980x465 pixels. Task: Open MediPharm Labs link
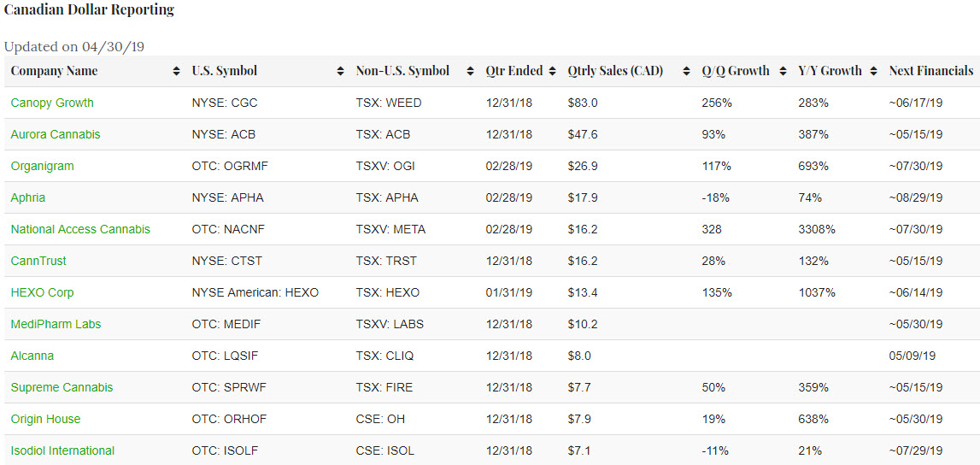(56, 324)
